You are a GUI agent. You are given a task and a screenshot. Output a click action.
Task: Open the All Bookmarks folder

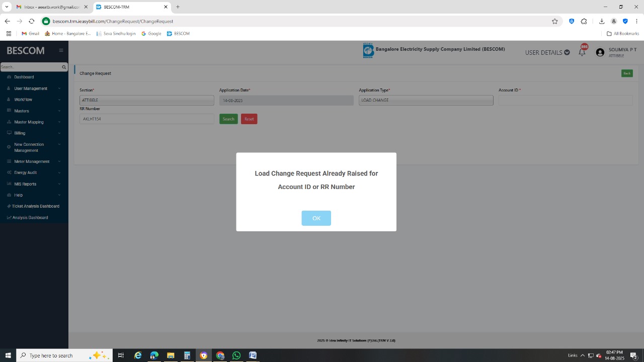coord(623,34)
